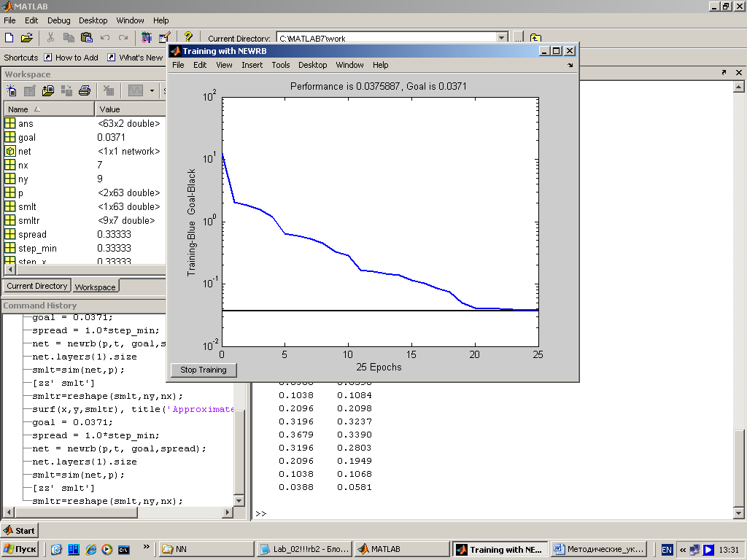Create new workspace variable icon
Image resolution: width=747 pixels, height=560 pixels.
pos(12,90)
